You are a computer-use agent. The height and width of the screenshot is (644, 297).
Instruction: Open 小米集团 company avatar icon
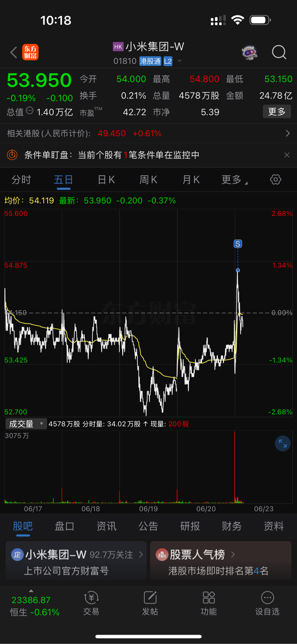point(17,555)
